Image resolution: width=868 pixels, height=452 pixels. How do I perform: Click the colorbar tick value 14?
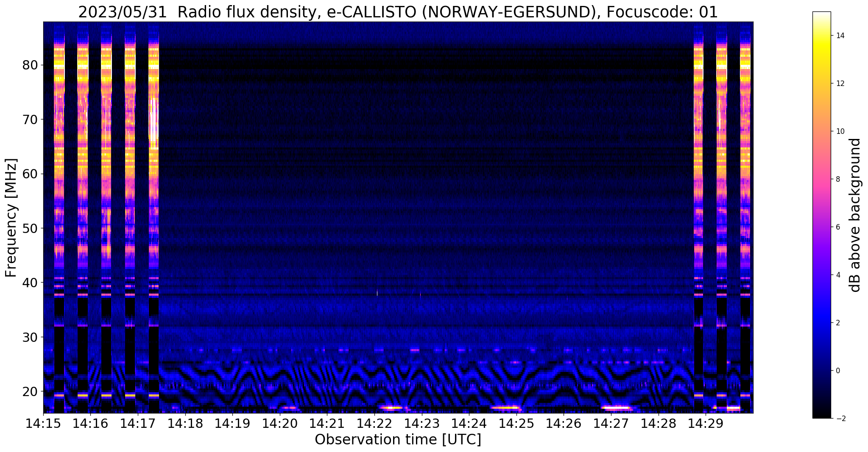(x=839, y=36)
